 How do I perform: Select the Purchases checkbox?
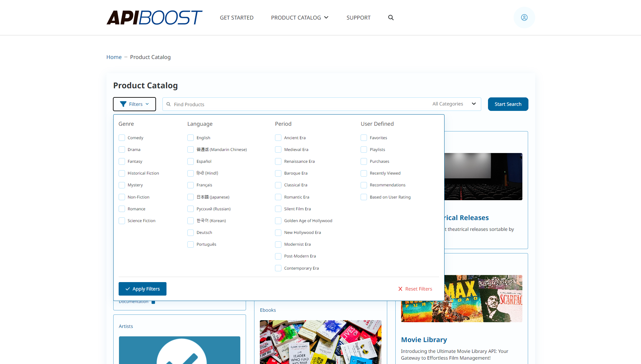364,161
